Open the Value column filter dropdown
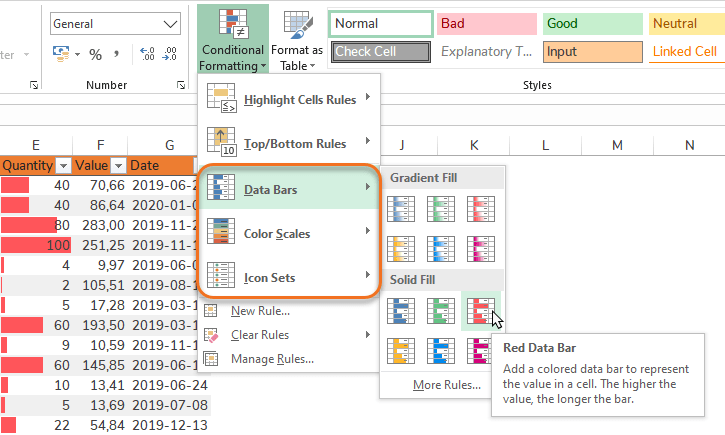The image size is (725, 435). (x=118, y=165)
